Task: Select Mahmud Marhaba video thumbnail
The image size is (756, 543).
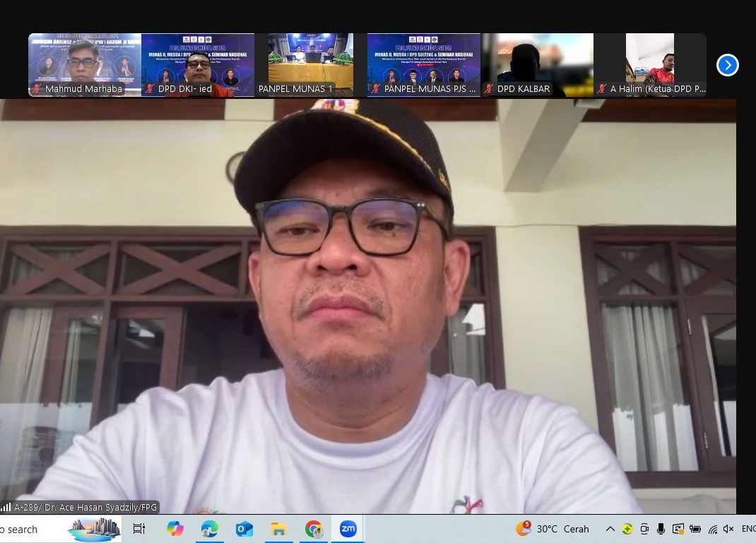Action: tap(85, 65)
